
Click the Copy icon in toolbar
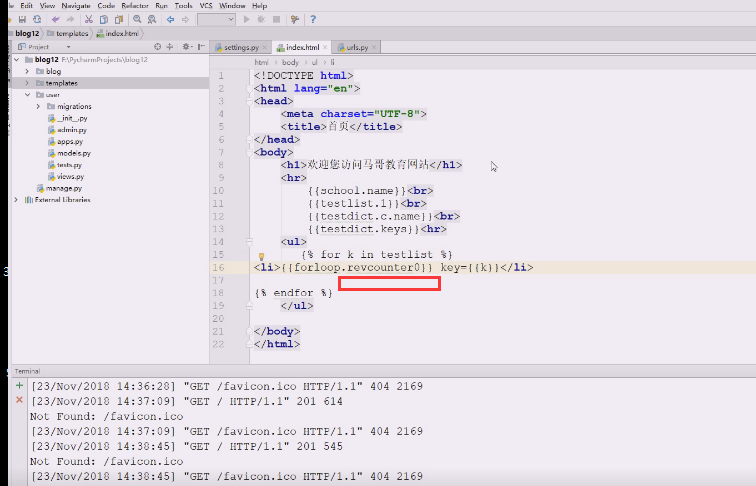click(x=104, y=19)
